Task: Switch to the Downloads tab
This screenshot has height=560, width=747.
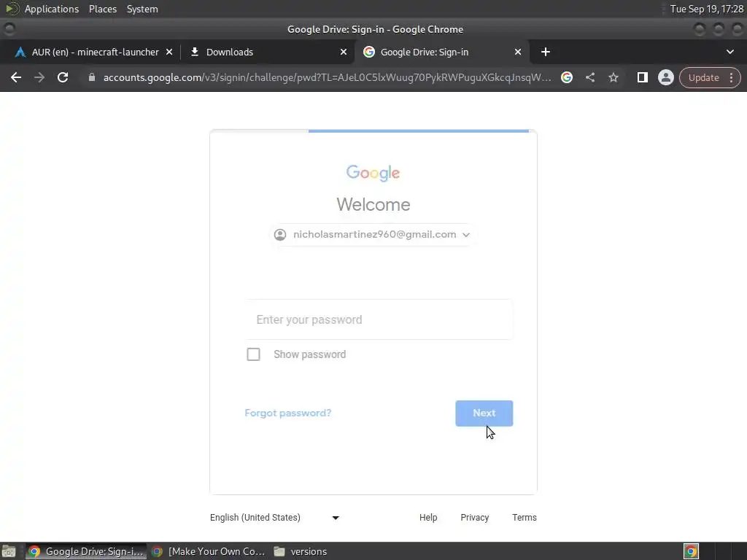Action: click(x=267, y=52)
